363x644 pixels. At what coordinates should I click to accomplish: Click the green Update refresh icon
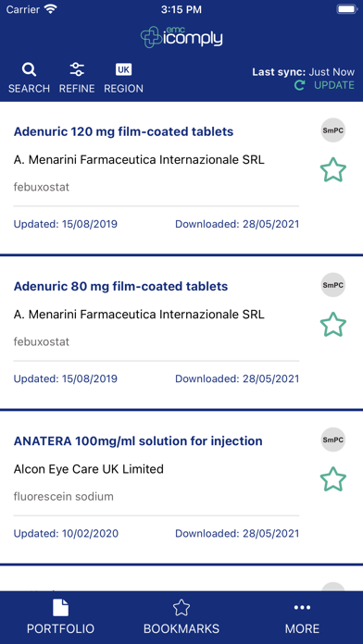[300, 85]
